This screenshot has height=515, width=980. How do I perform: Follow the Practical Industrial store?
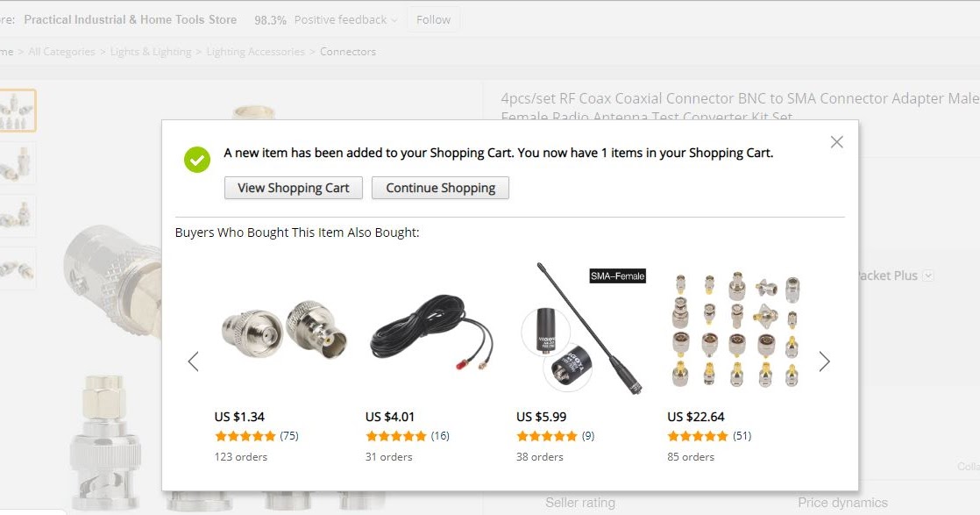(433, 20)
